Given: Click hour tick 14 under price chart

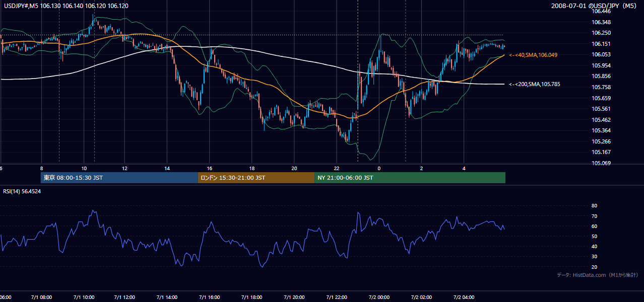Looking at the screenshot, I should (x=167, y=168).
